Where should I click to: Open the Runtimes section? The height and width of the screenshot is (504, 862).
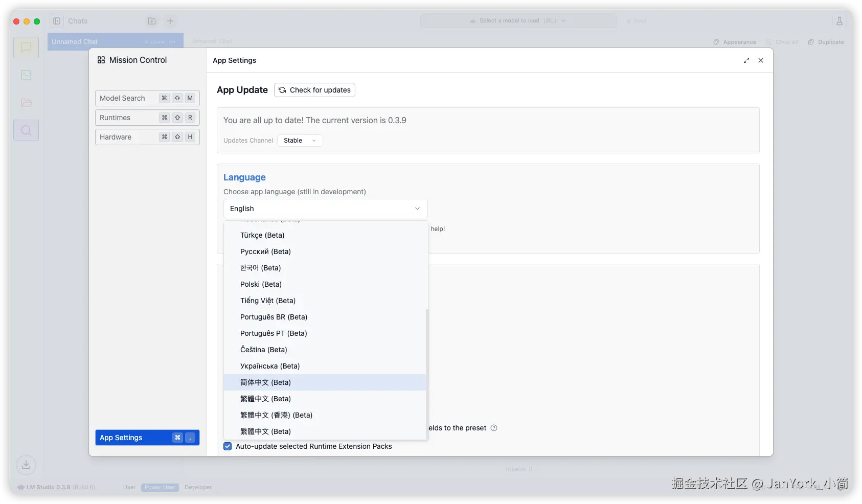[x=147, y=118]
